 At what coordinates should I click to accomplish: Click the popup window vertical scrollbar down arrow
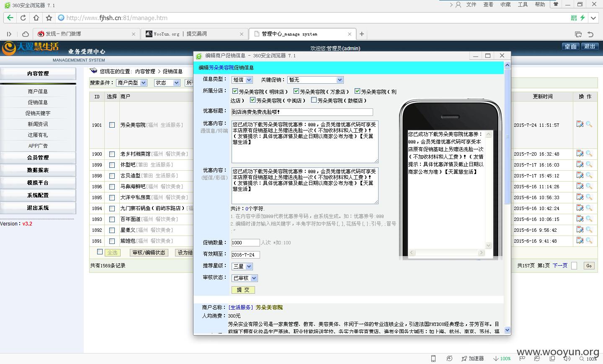click(507, 330)
